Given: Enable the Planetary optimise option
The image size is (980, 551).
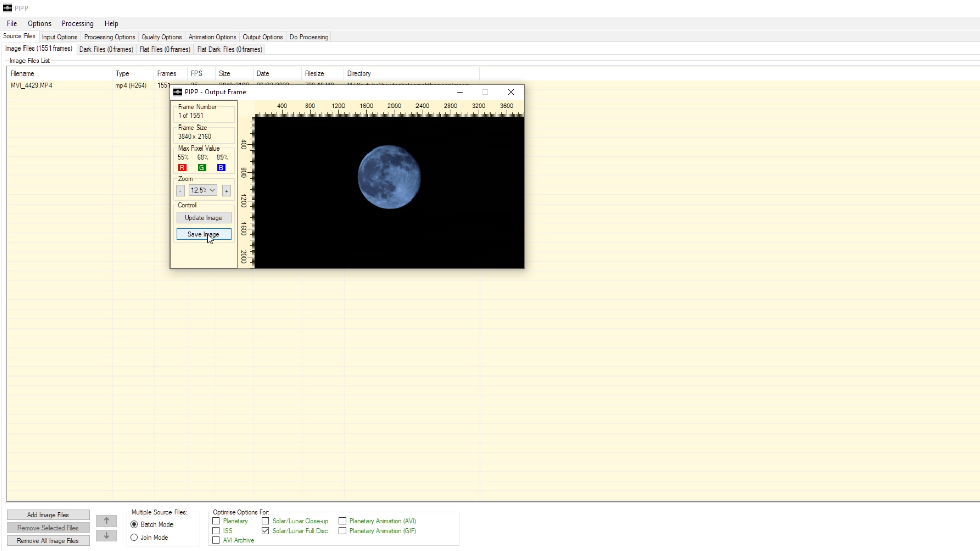Looking at the screenshot, I should tap(216, 521).
